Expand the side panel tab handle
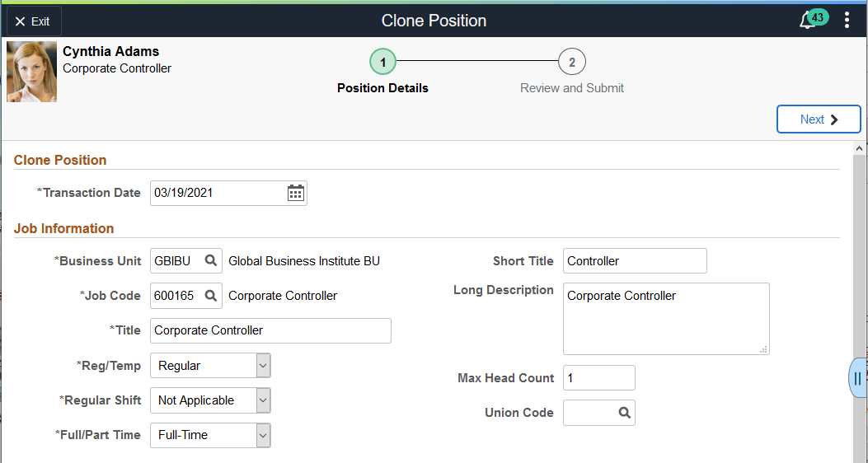868x463 pixels. (x=857, y=378)
